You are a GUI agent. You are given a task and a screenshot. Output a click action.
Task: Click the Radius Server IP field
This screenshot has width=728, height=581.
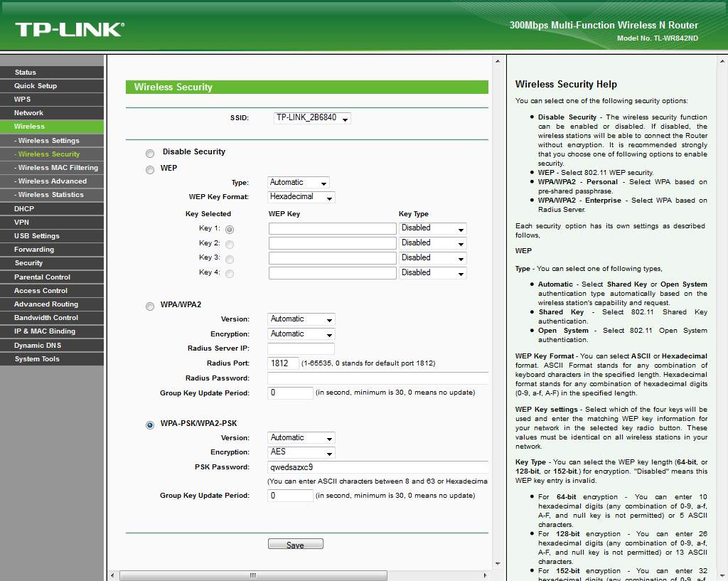tap(301, 348)
